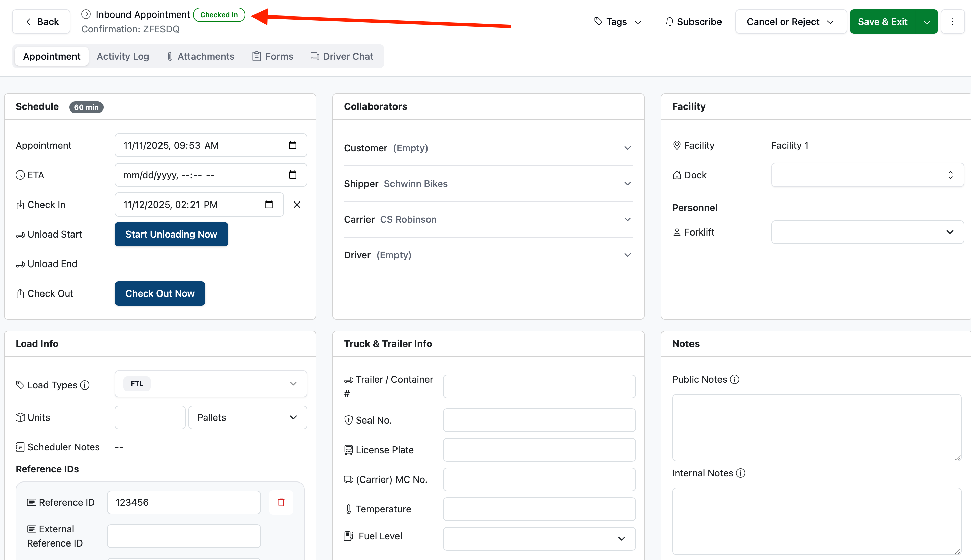971x560 pixels.
Task: Open the Load Types FTL dropdown
Action: tap(211, 384)
